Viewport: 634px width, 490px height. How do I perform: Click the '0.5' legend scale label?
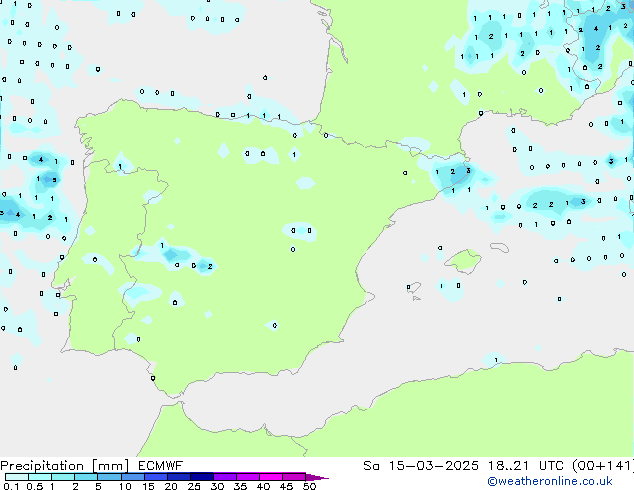tap(35, 486)
